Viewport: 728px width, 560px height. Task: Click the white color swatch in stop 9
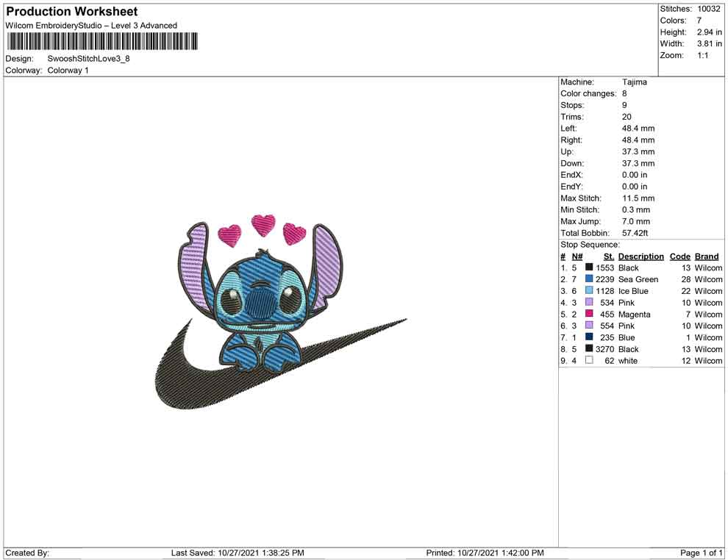point(589,360)
